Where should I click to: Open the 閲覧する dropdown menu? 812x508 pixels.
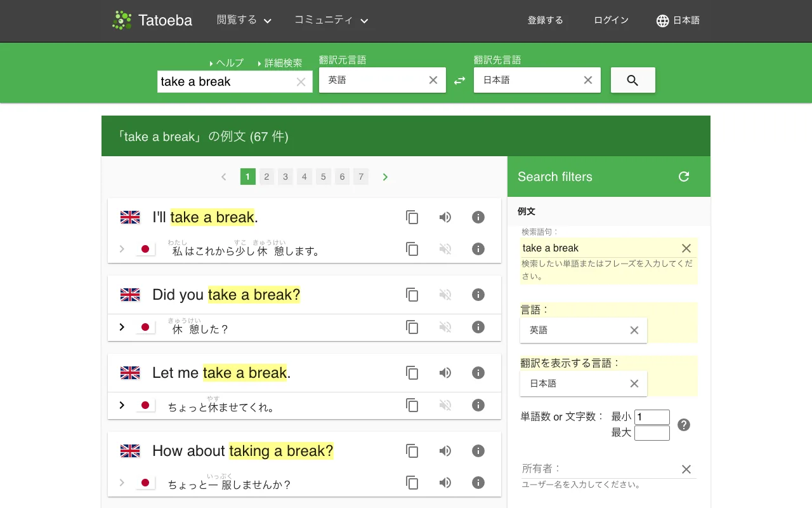244,20
